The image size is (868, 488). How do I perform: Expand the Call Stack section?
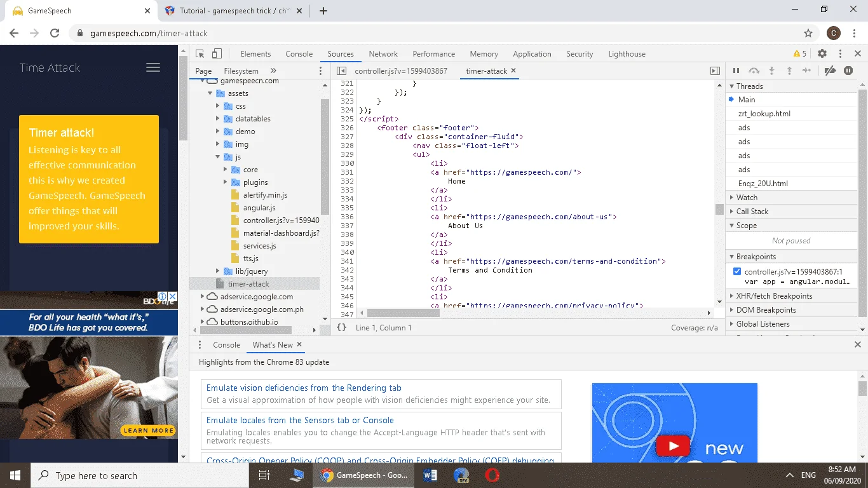point(731,212)
